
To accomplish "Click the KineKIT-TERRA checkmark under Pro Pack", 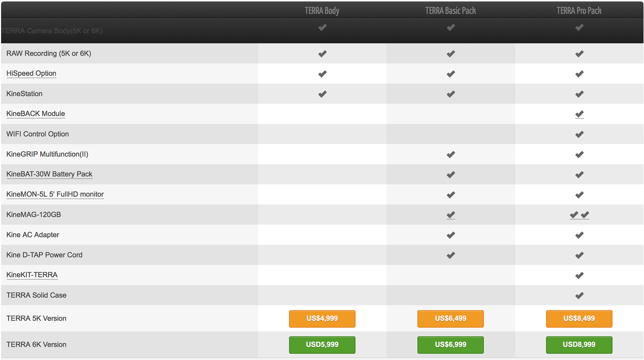I will click(579, 275).
